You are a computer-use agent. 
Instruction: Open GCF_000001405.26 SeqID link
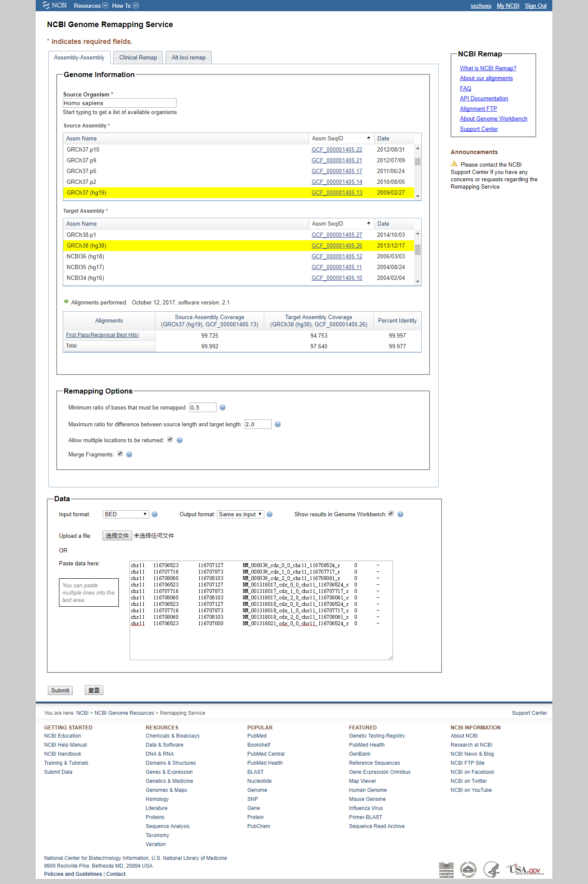[337, 245]
